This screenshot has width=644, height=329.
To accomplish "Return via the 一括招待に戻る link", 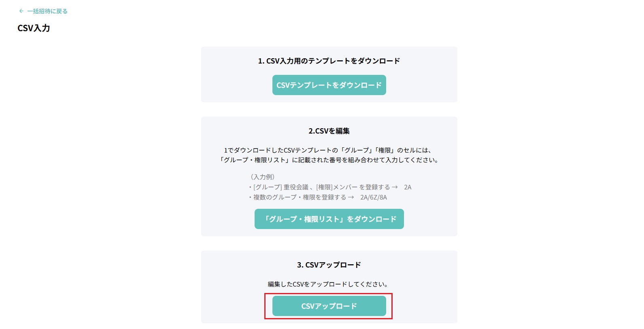I will pos(47,11).
